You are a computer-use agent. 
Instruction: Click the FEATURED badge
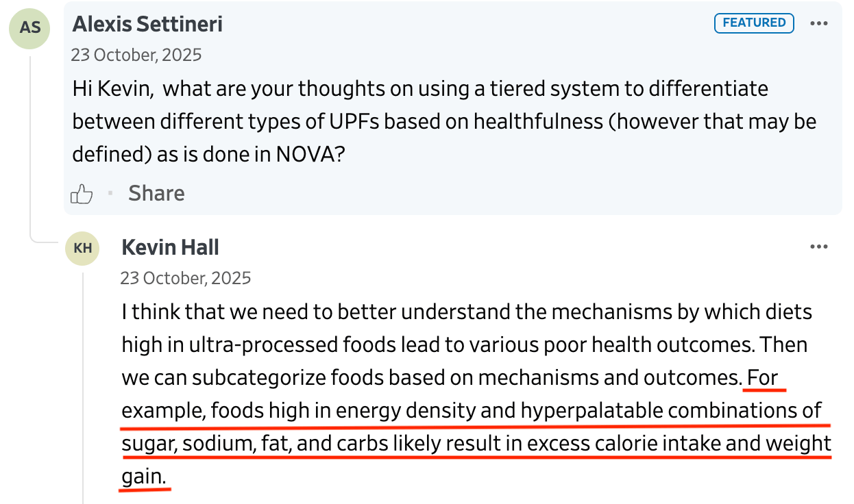(x=754, y=23)
